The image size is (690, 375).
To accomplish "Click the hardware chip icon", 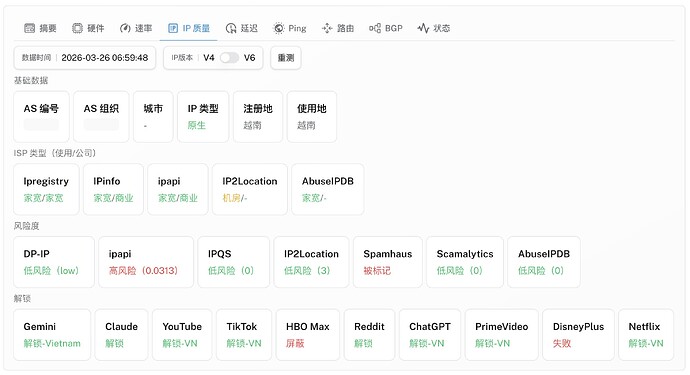I will click(77, 28).
